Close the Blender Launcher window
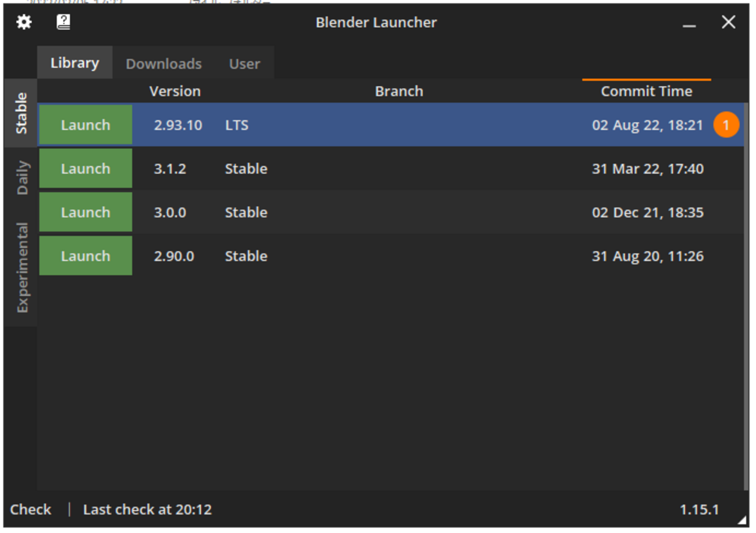This screenshot has width=756, height=533. pos(728,23)
